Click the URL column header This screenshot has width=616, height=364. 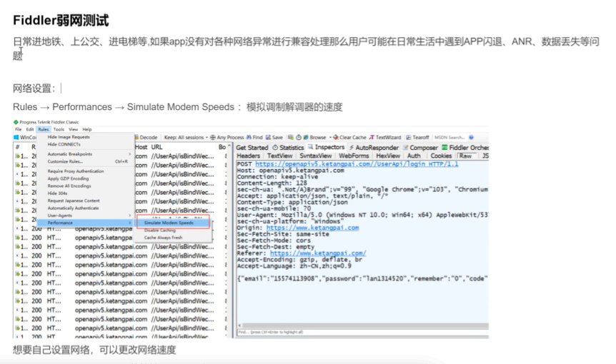coord(157,147)
